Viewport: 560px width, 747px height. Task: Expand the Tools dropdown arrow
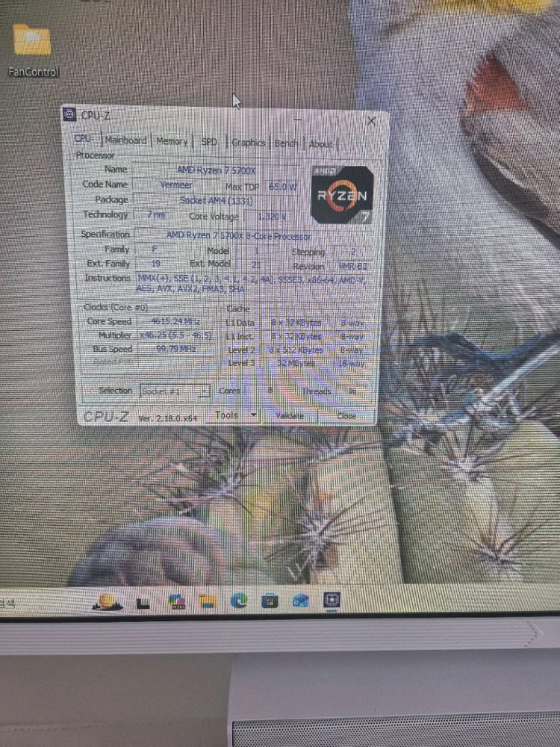[x=253, y=415]
